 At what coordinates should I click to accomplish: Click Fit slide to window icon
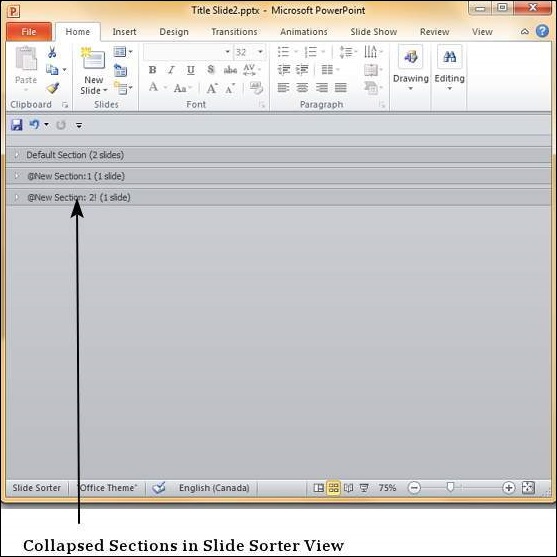[528, 488]
